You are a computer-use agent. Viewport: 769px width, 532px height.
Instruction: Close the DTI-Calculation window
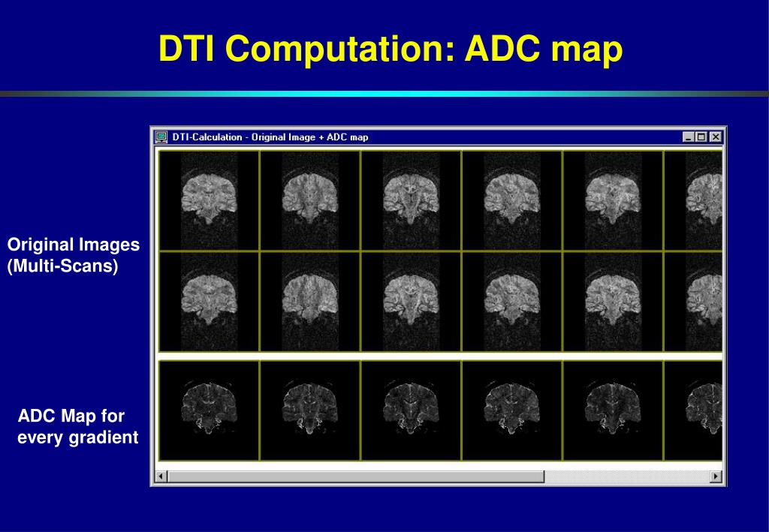pyautogui.click(x=716, y=137)
